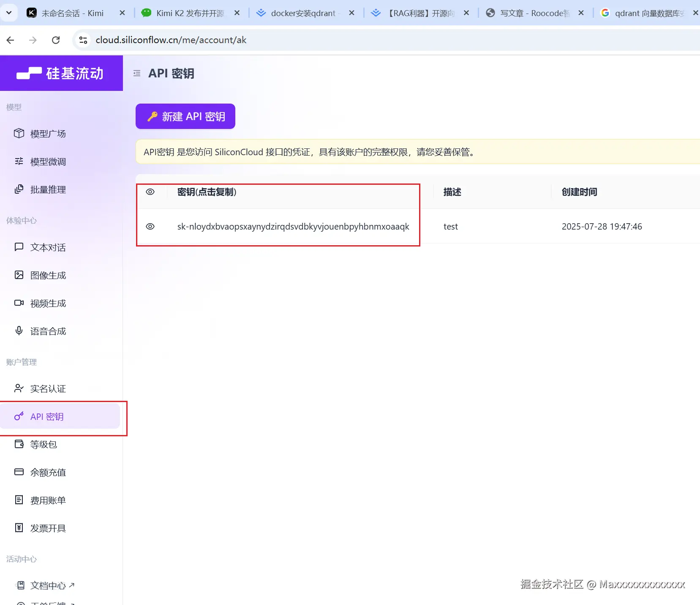Close the docker安装qdrant tab
Screen dimensions: 700x605
[x=352, y=13]
